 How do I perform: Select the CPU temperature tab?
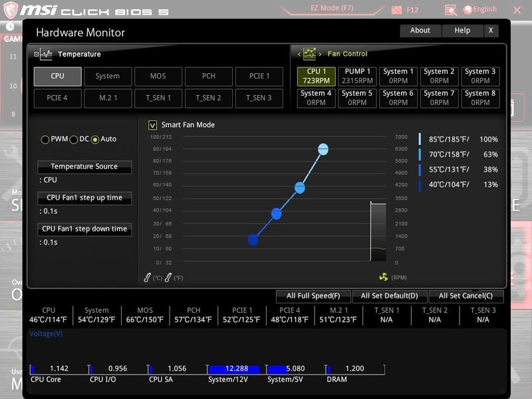click(x=58, y=76)
